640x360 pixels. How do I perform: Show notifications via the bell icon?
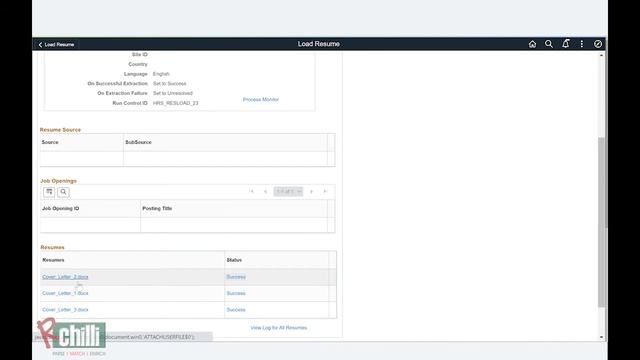[x=565, y=44]
